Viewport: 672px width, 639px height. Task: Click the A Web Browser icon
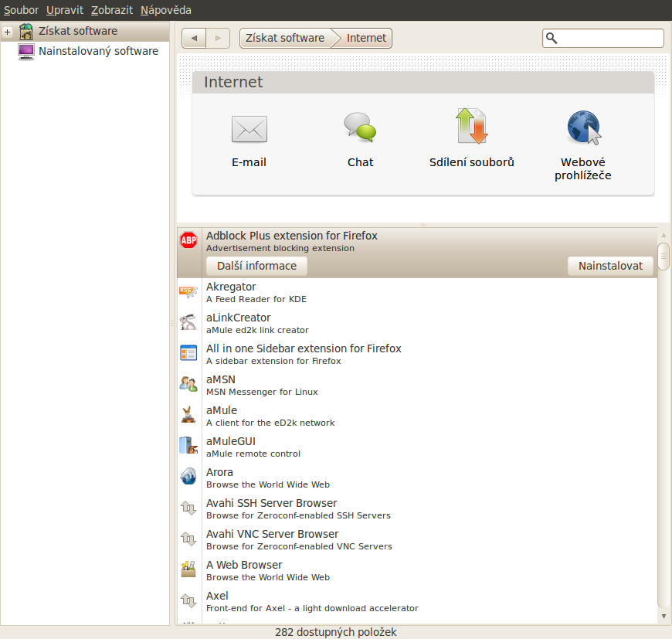click(188, 569)
